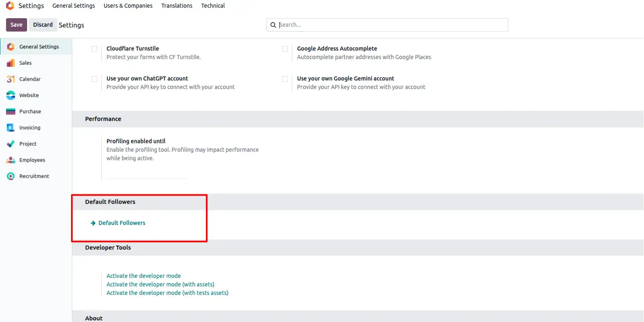The image size is (644, 322).
Task: Click the 'Profiling enabled until' label
Action: (x=136, y=141)
